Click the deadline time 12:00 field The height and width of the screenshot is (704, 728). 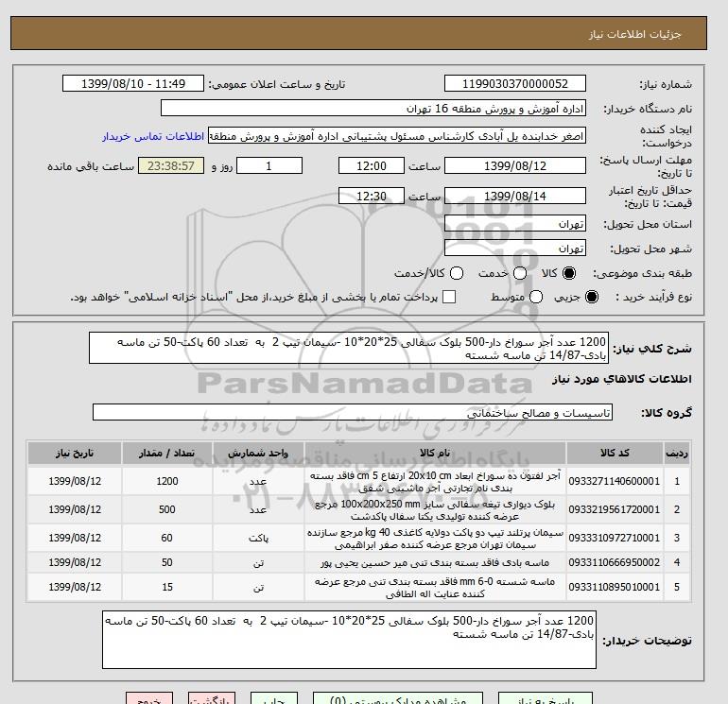[x=372, y=165]
